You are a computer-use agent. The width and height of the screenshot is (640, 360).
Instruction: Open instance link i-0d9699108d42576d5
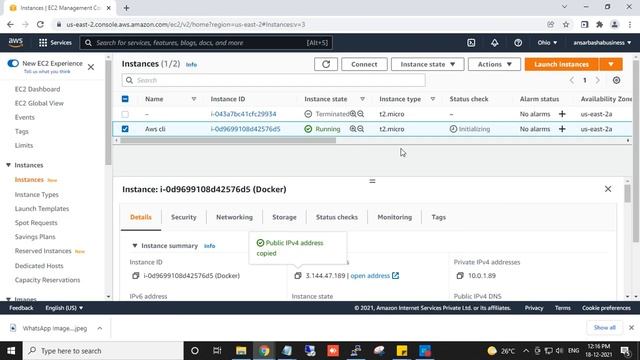245,129
